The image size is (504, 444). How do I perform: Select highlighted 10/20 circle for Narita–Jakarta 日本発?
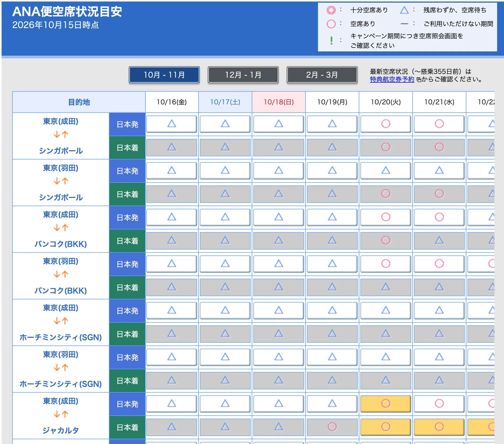[x=386, y=404]
